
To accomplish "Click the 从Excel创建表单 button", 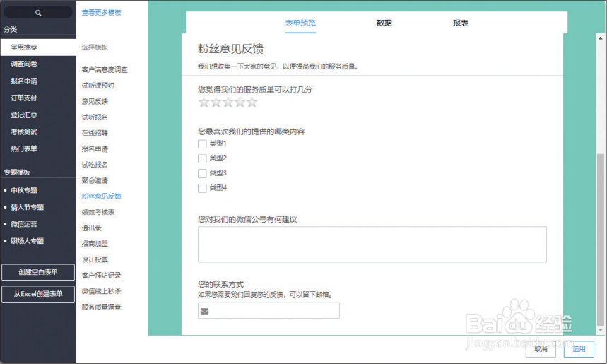I will (x=38, y=294).
